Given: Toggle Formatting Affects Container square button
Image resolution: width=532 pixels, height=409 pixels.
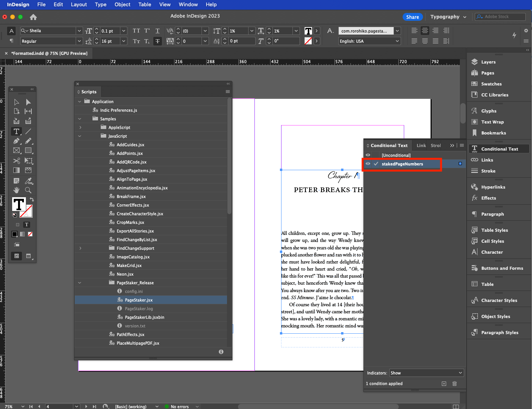Looking at the screenshot, I should pyautogui.click(x=17, y=225).
